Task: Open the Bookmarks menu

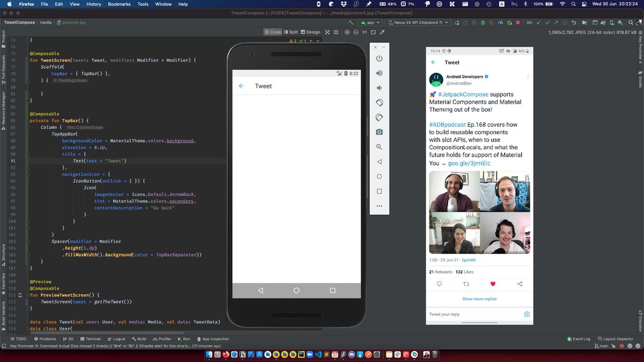Action: 119,4
